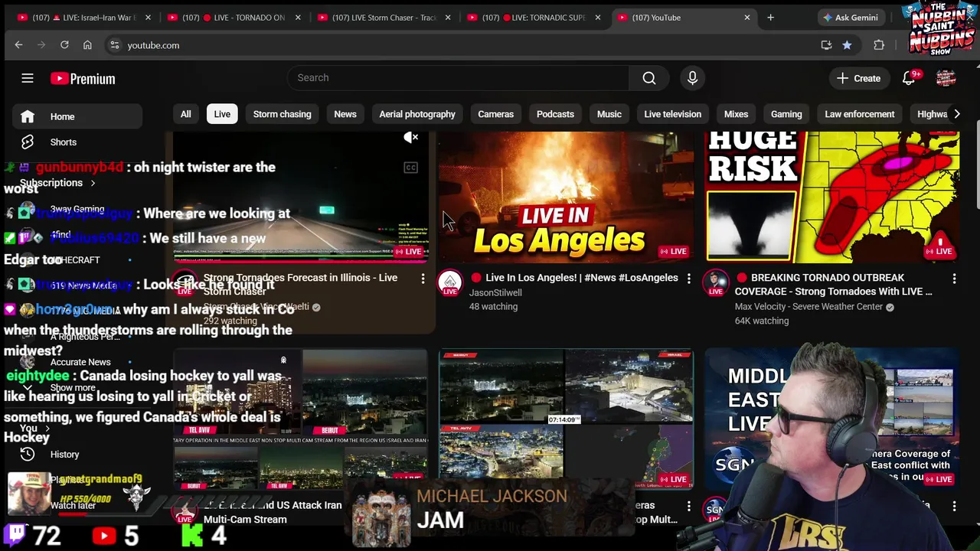Click the browser home icon
The height and width of the screenshot is (551, 980).
click(x=87, y=45)
